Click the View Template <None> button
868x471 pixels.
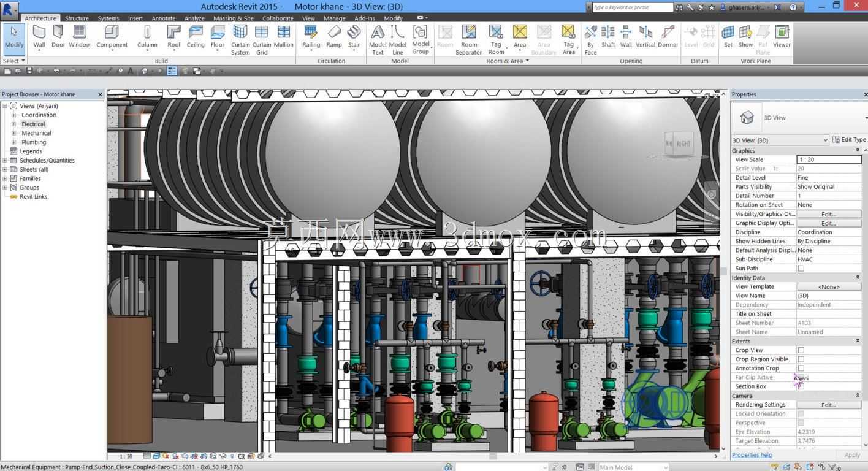pyautogui.click(x=829, y=286)
